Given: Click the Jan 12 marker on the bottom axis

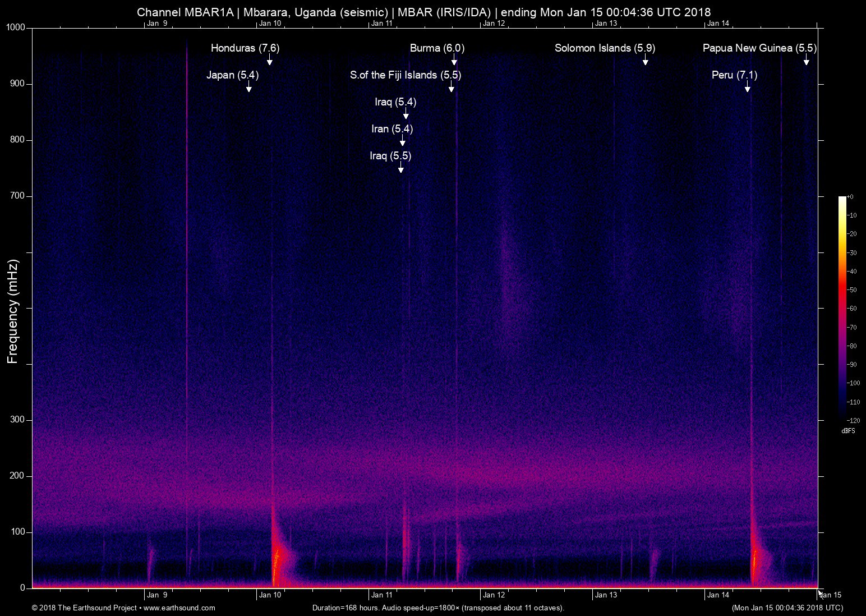Looking at the screenshot, I should 494,595.
